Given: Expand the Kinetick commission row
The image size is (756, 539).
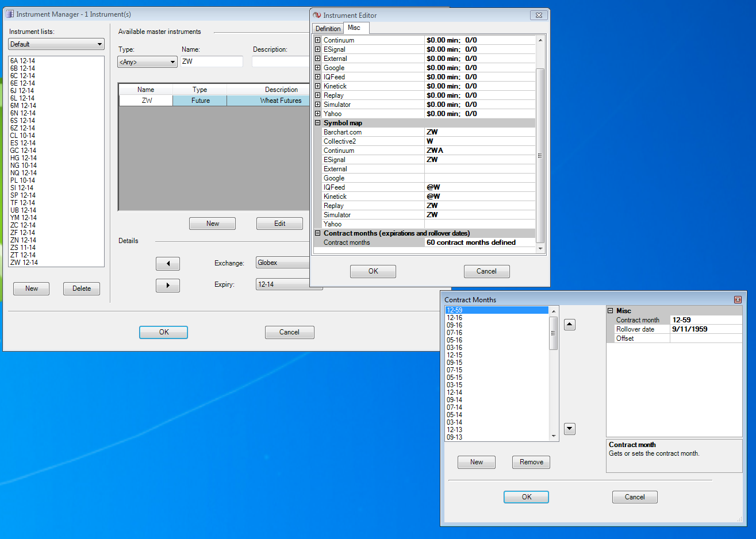Looking at the screenshot, I should pyautogui.click(x=317, y=86).
